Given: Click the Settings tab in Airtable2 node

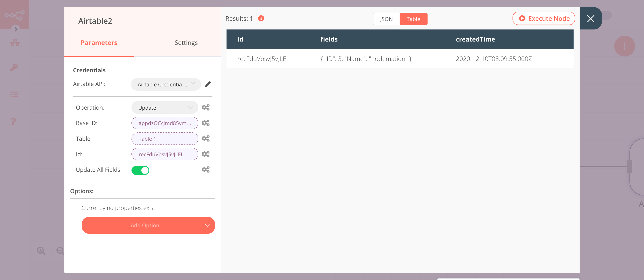Looking at the screenshot, I should (186, 43).
